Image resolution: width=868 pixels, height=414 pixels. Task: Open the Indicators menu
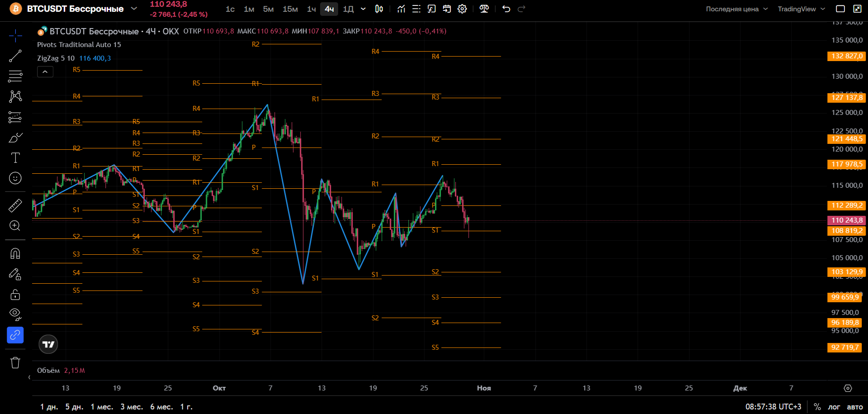401,9
